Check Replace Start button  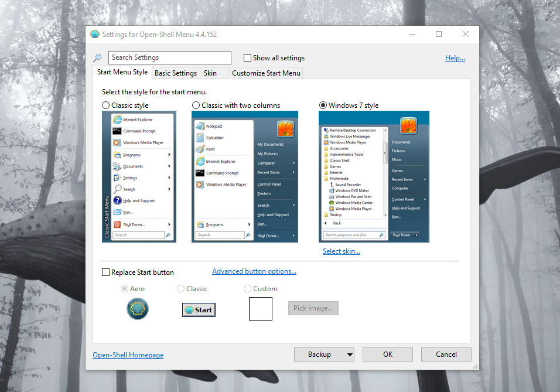pyautogui.click(x=106, y=272)
